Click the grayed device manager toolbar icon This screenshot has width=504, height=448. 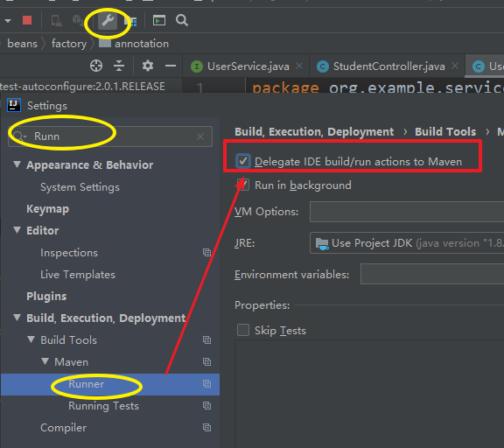pyautogui.click(x=57, y=21)
